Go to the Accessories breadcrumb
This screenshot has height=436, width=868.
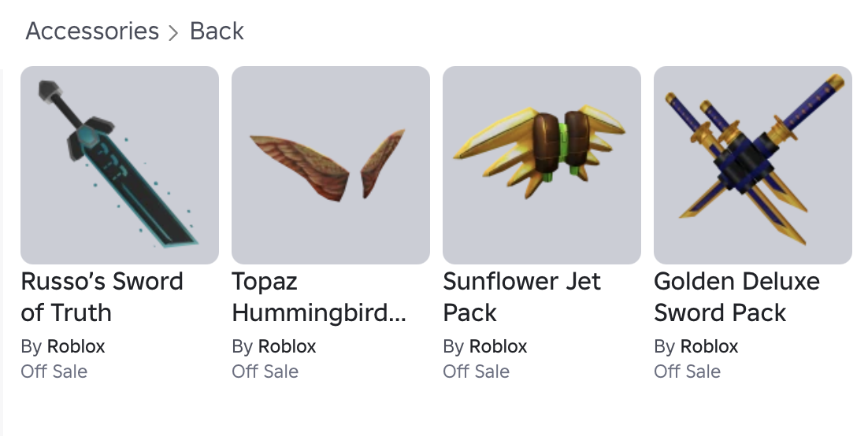[x=92, y=31]
